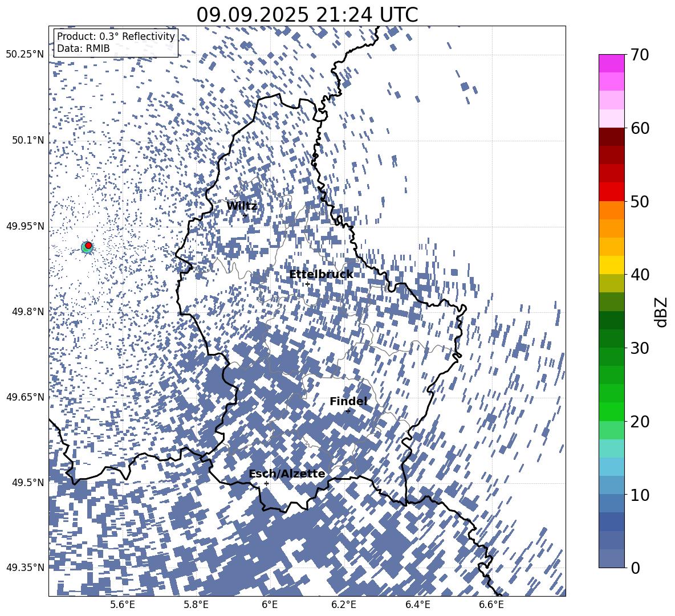Click the 49.35°N latitude label
This screenshot has height=616, width=675.
(x=25, y=568)
